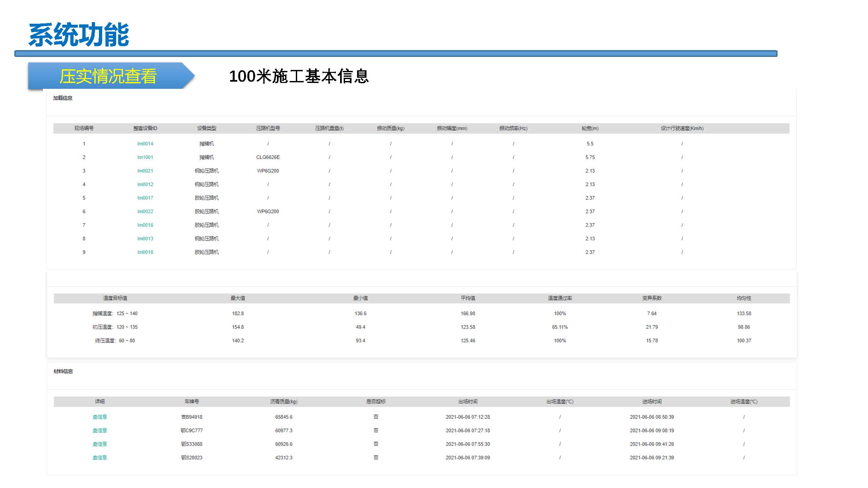This screenshot has height=488, width=868.
Task: Click the 加载信息 section title
Action: click(x=63, y=98)
